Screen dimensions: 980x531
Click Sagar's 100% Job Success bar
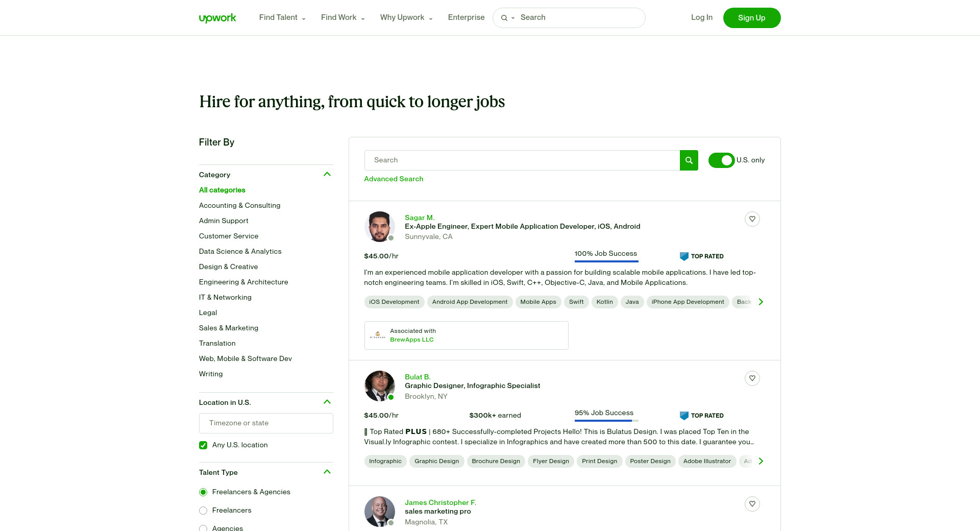tap(606, 261)
